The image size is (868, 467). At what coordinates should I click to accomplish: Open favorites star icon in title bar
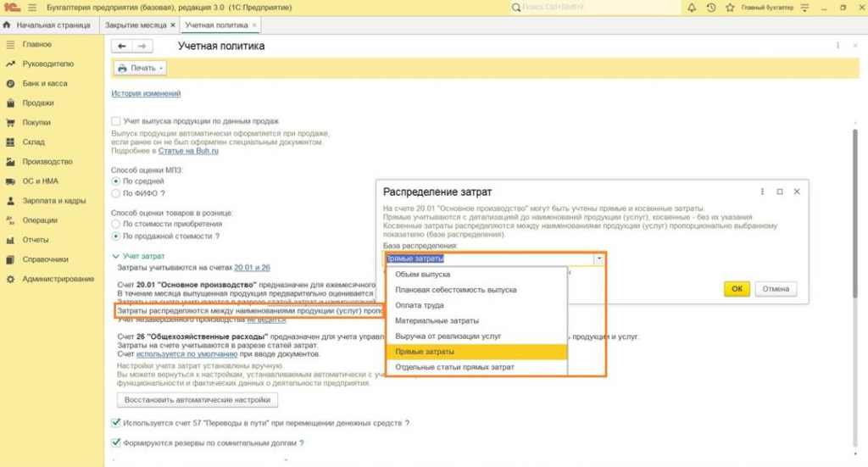(x=730, y=8)
